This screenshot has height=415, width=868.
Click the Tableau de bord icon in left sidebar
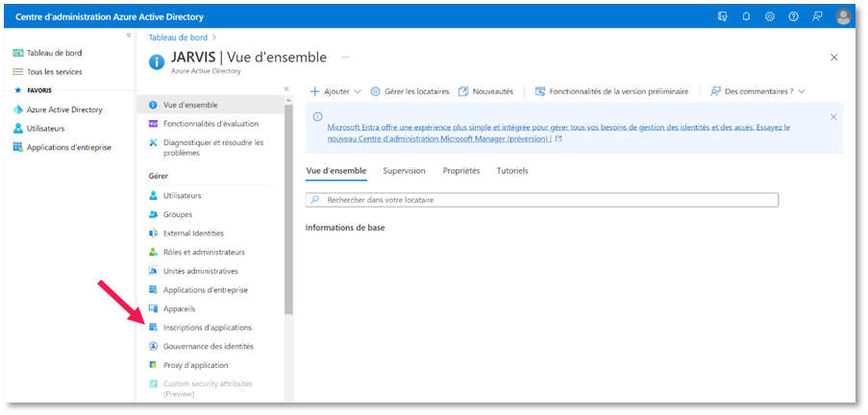pyautogui.click(x=17, y=53)
